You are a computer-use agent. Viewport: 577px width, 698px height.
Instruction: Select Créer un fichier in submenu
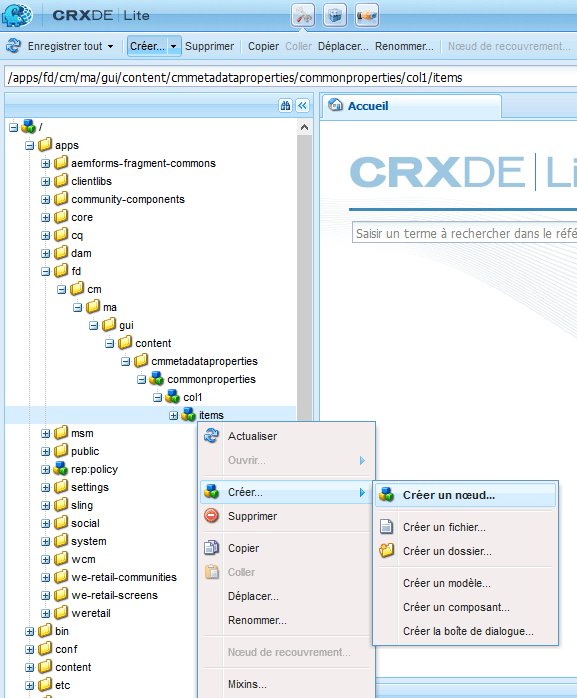[466, 527]
